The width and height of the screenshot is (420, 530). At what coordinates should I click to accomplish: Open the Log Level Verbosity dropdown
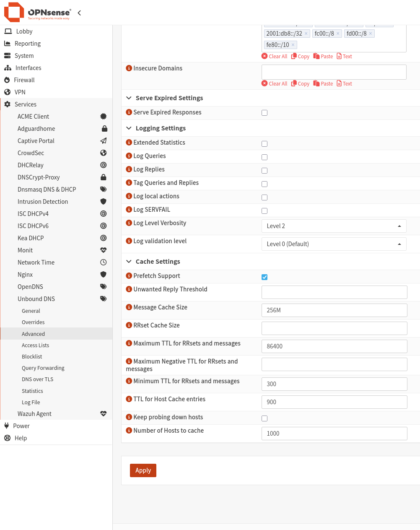tap(334, 226)
